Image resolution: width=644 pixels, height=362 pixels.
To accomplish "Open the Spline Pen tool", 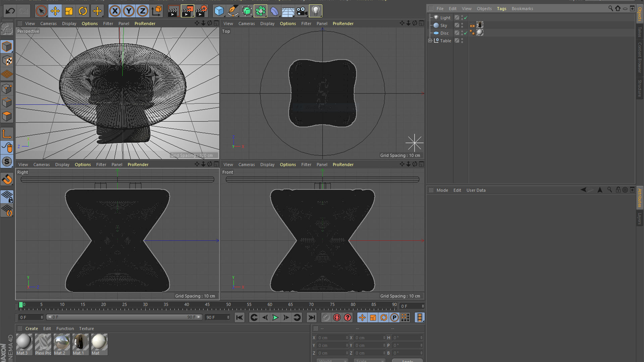I will pos(233,11).
